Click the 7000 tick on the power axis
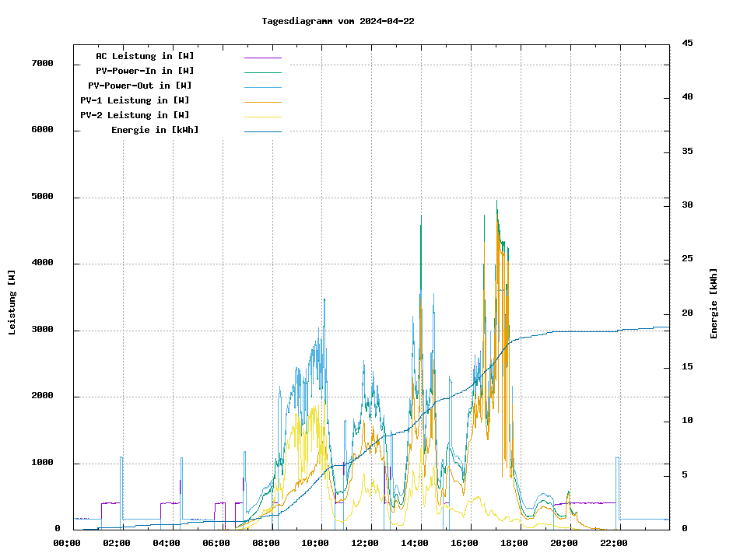Image resolution: width=747 pixels, height=560 pixels. pyautogui.click(x=42, y=64)
